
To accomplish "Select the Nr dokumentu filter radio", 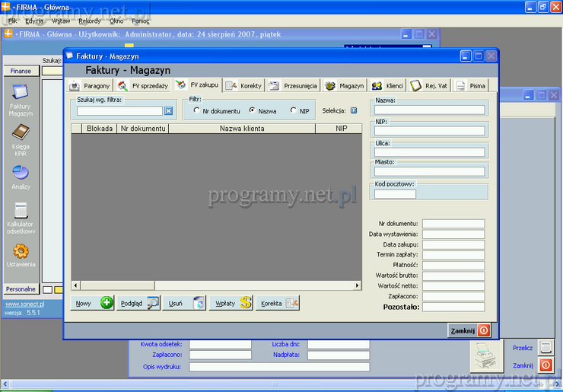I will click(x=196, y=111).
